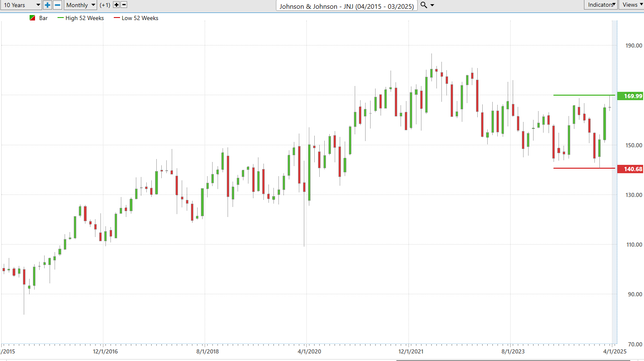Image resolution: width=644 pixels, height=361 pixels.
Task: Click the green 169.99 price label
Action: pyautogui.click(x=630, y=96)
